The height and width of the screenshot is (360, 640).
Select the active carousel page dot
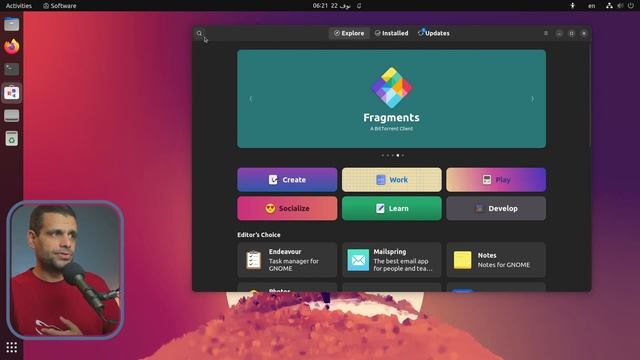pos(398,155)
